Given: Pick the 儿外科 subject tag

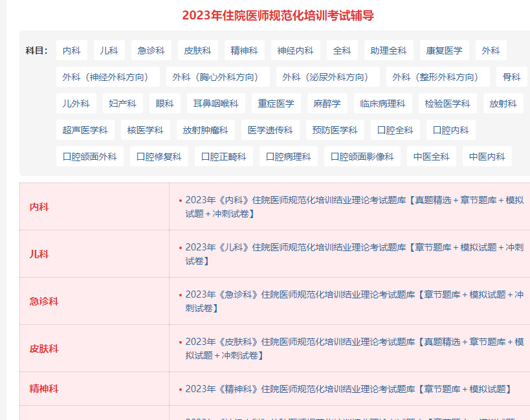Looking at the screenshot, I should [x=76, y=104].
